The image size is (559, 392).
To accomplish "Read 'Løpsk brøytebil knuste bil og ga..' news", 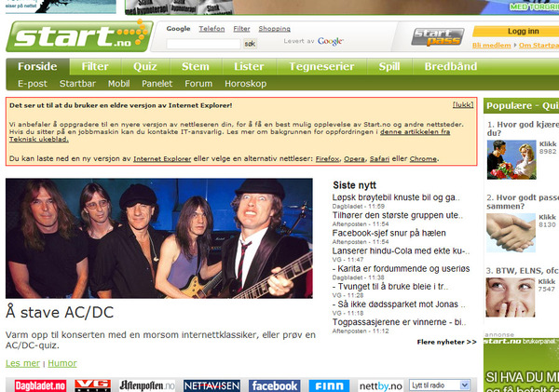I will (x=396, y=197).
